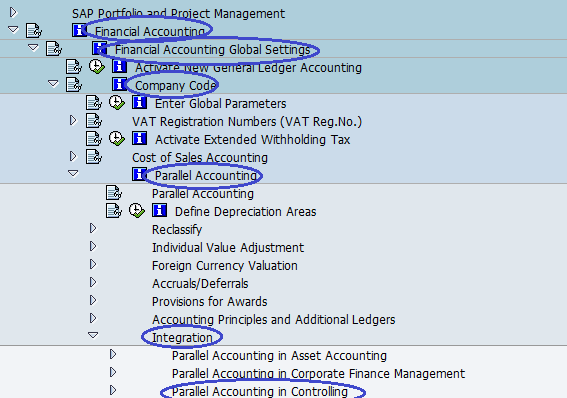Select Activate Extended Withholding Tax label

point(253,140)
